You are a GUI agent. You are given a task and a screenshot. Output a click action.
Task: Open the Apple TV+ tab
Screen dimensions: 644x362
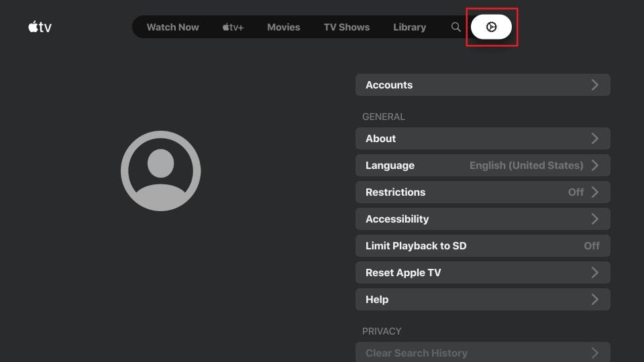(233, 27)
